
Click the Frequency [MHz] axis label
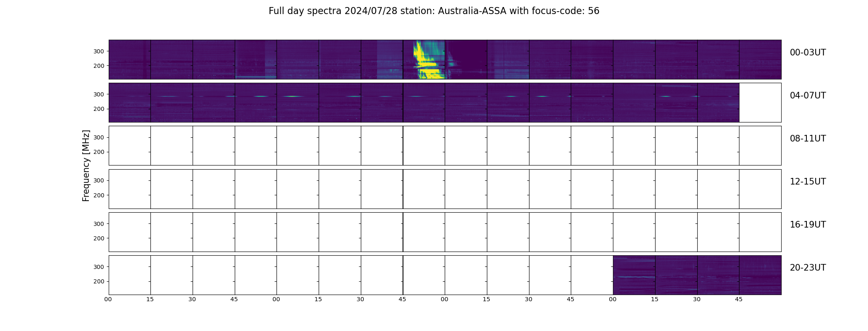point(86,165)
